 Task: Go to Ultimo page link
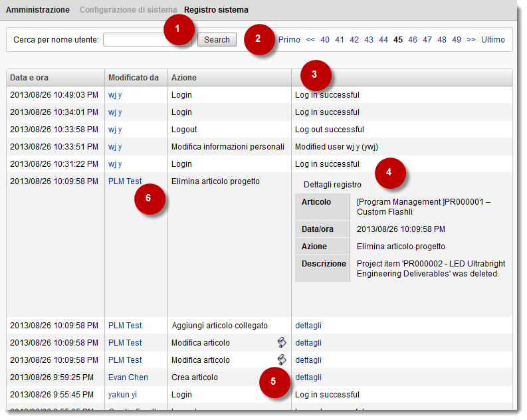492,40
